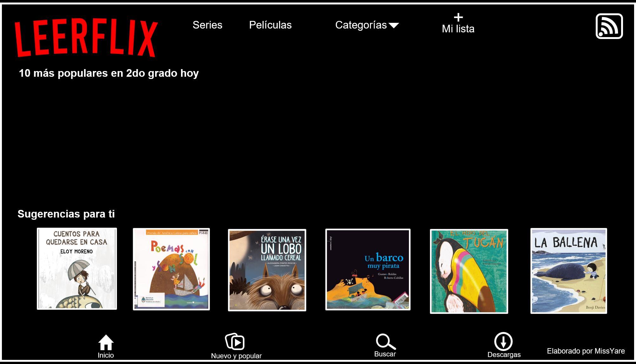This screenshot has width=636, height=364.
Task: Select the Nuevo y popular icon
Action: (235, 341)
